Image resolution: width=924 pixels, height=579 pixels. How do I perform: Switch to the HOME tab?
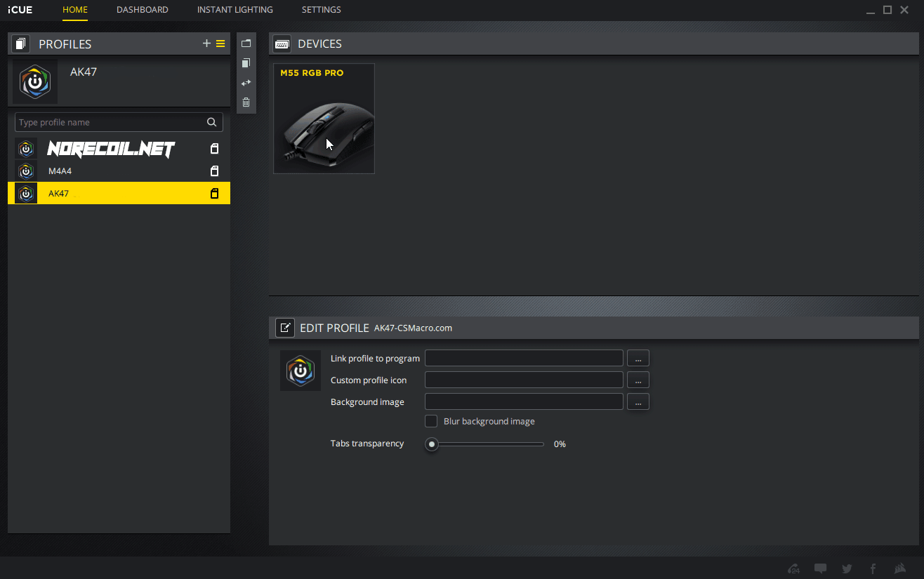click(75, 10)
